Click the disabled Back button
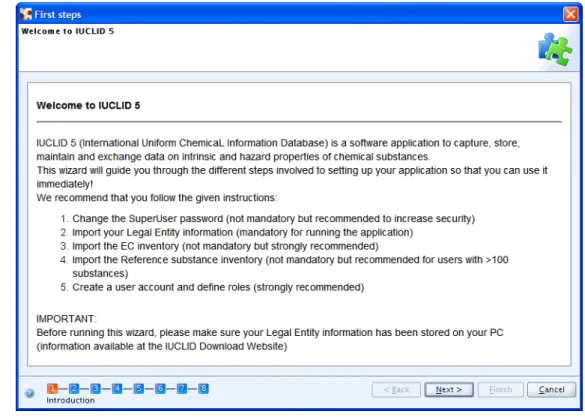585x417 pixels. pos(396,390)
